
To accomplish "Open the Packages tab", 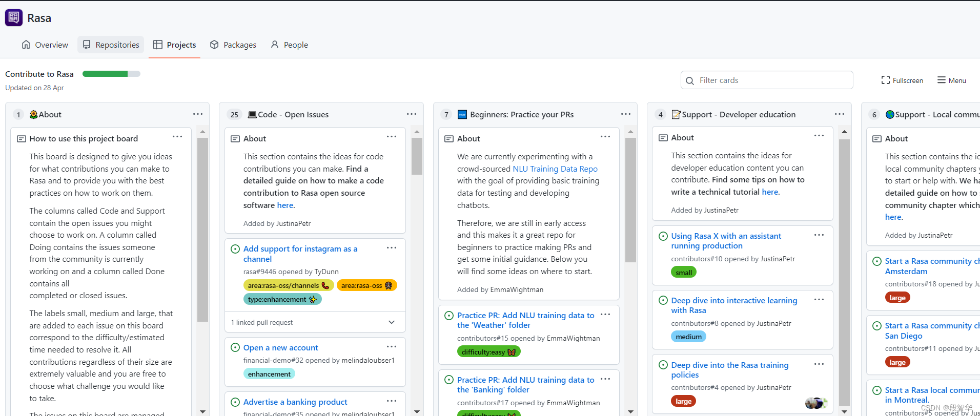I will [233, 45].
